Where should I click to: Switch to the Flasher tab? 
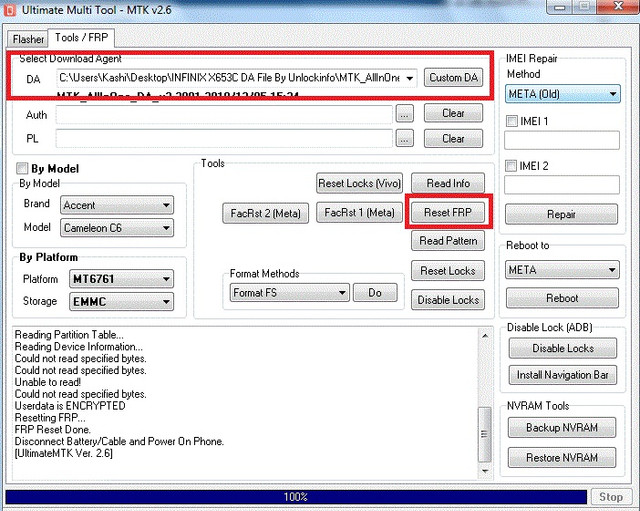28,39
